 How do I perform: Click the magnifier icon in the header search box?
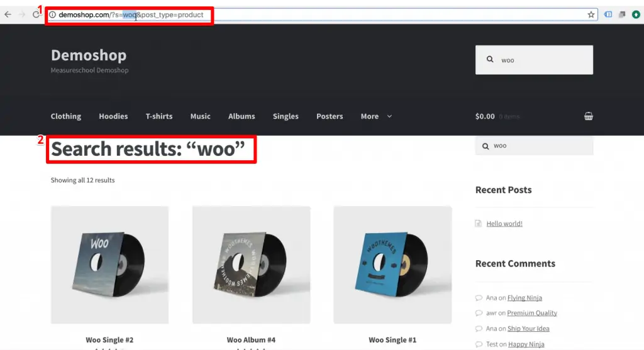(x=490, y=60)
